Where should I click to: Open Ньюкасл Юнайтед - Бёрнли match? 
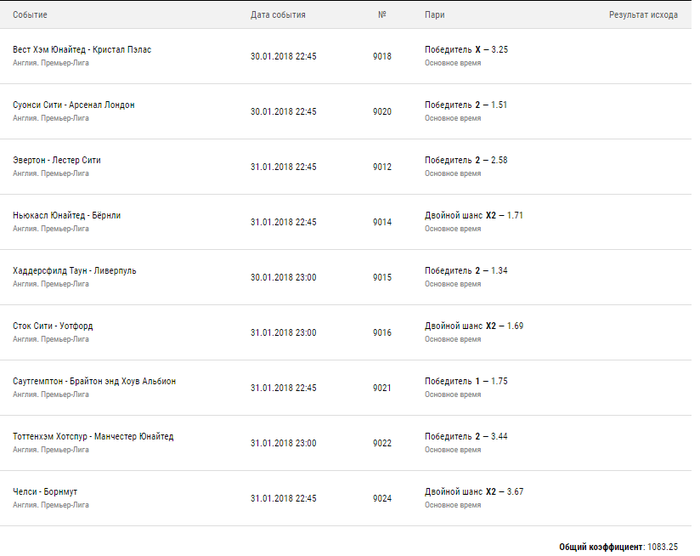coord(66,215)
